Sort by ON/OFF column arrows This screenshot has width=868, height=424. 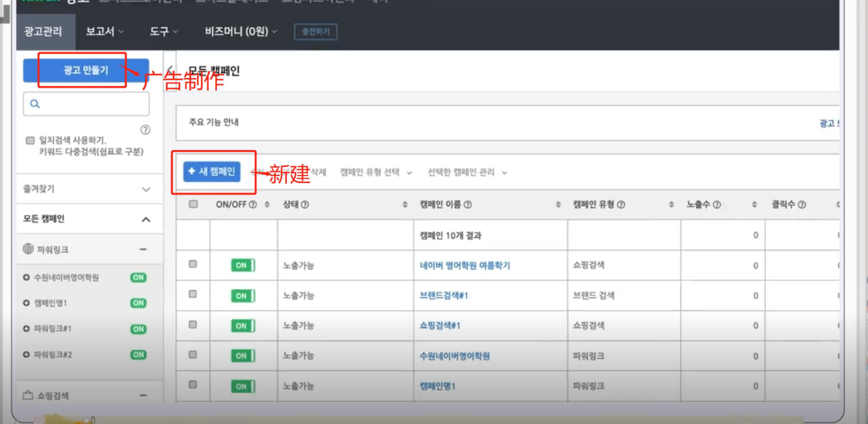pyautogui.click(x=267, y=205)
